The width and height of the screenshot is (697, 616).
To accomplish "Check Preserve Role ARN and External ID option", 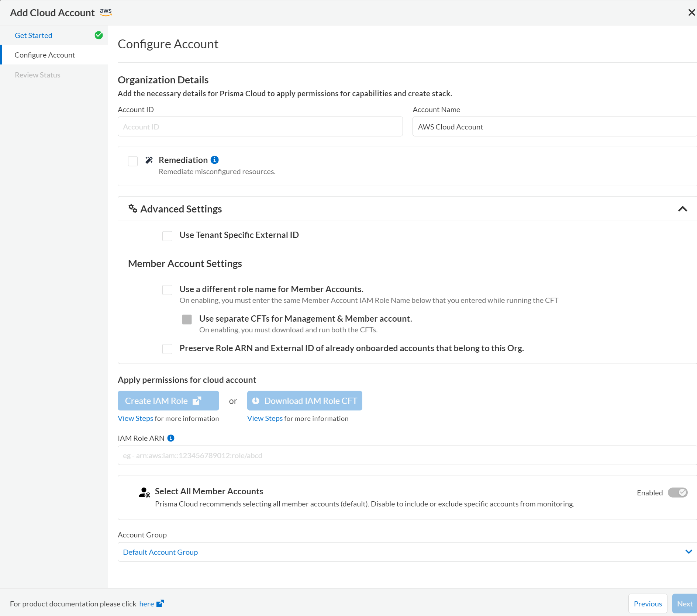I will click(168, 349).
